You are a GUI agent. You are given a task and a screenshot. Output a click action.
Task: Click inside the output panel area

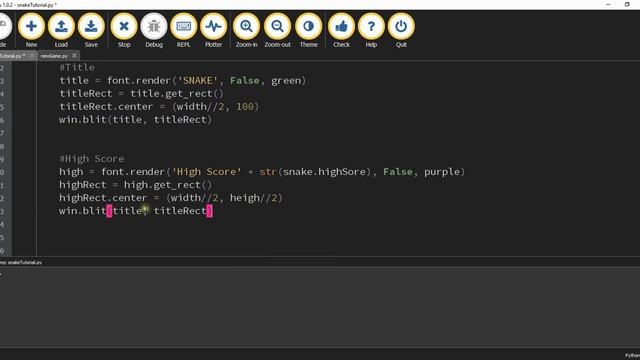(x=320, y=307)
